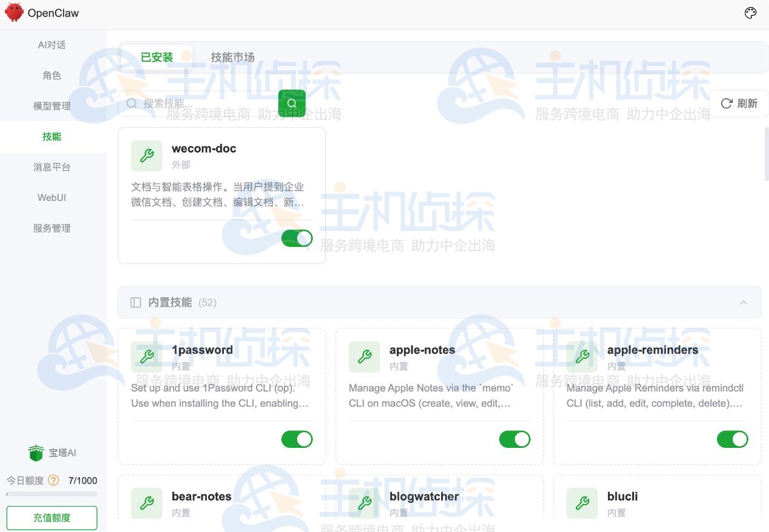769x532 pixels.
Task: Click the 今日额度 question mark help icon
Action: click(53, 481)
